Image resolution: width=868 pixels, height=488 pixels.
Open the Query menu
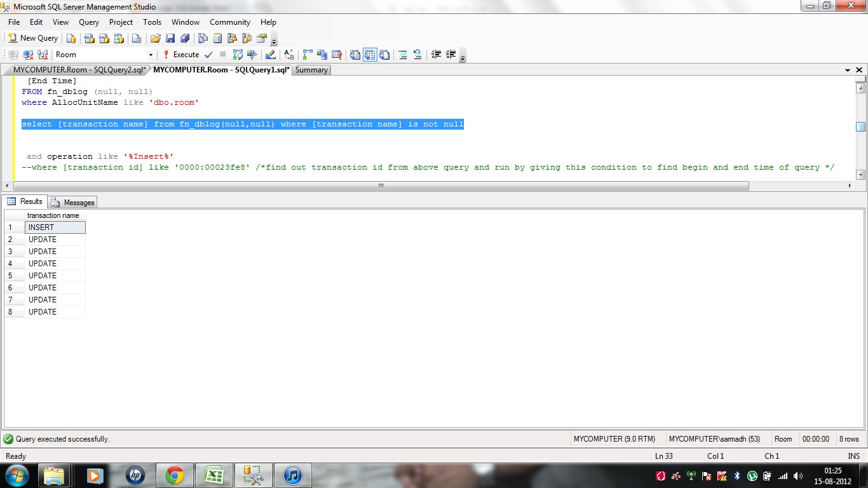[x=88, y=22]
